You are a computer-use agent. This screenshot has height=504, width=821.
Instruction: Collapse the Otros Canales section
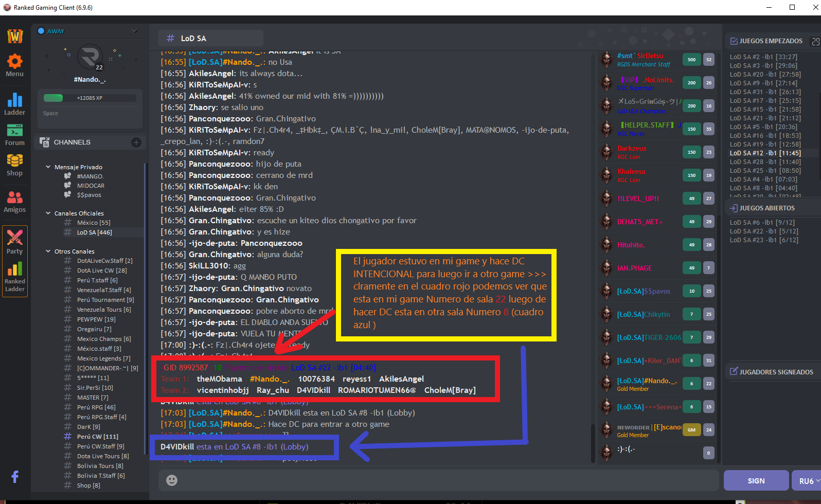[48, 251]
